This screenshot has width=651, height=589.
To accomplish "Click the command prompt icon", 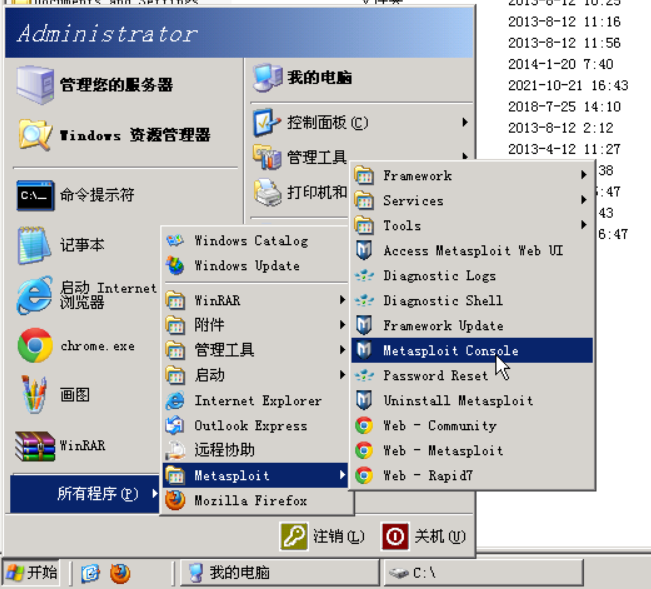I will [x=35, y=195].
